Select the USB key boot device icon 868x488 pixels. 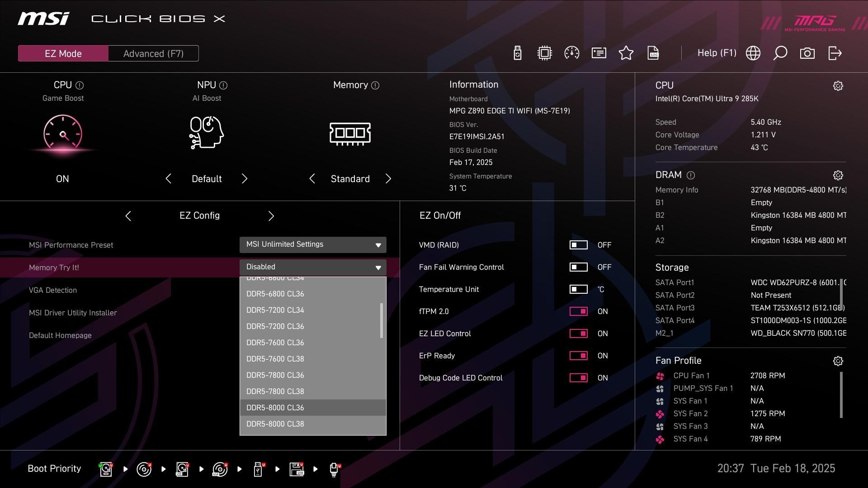tap(259, 469)
